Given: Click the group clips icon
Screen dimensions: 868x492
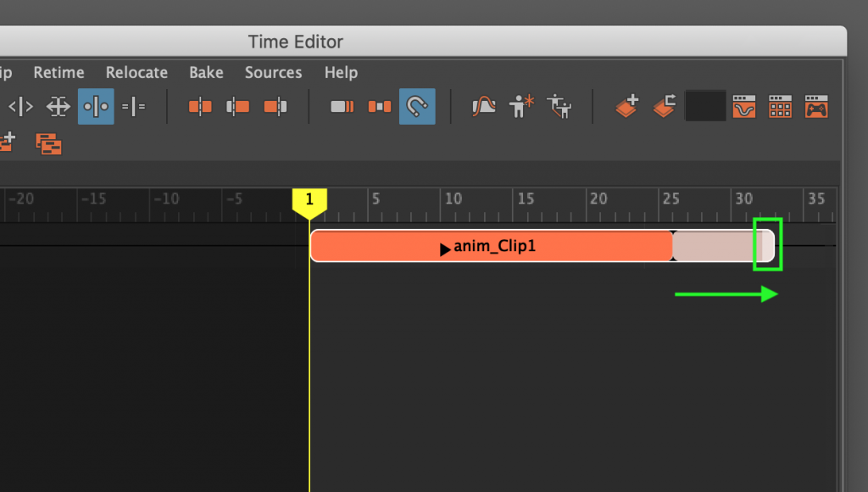Looking at the screenshot, I should point(48,144).
